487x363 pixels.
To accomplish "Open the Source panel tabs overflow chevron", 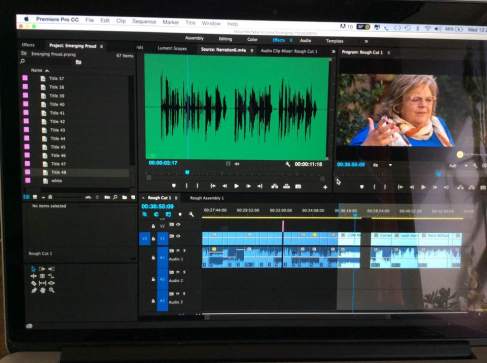I will 333,51.
